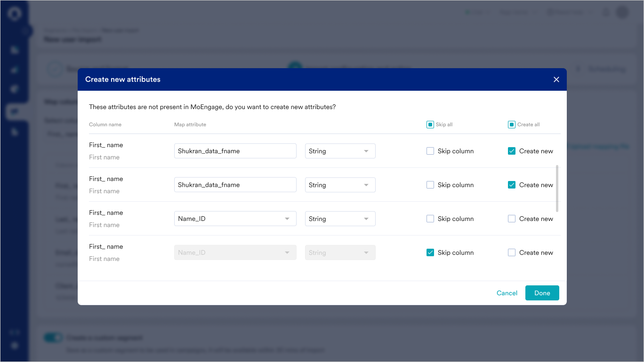Click the Done button
Screen dimensions: 644x362
coord(542,293)
